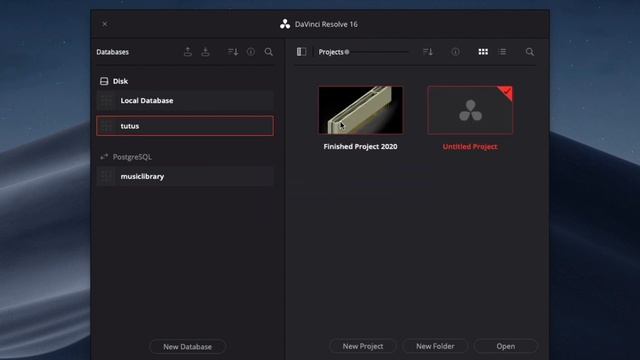
Task: Close the Project Manager window
Action: pos(105,24)
